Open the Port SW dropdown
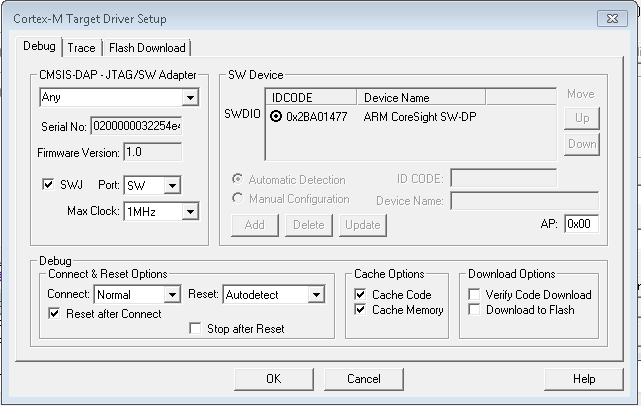Image resolution: width=641 pixels, height=406 pixels. (152, 186)
